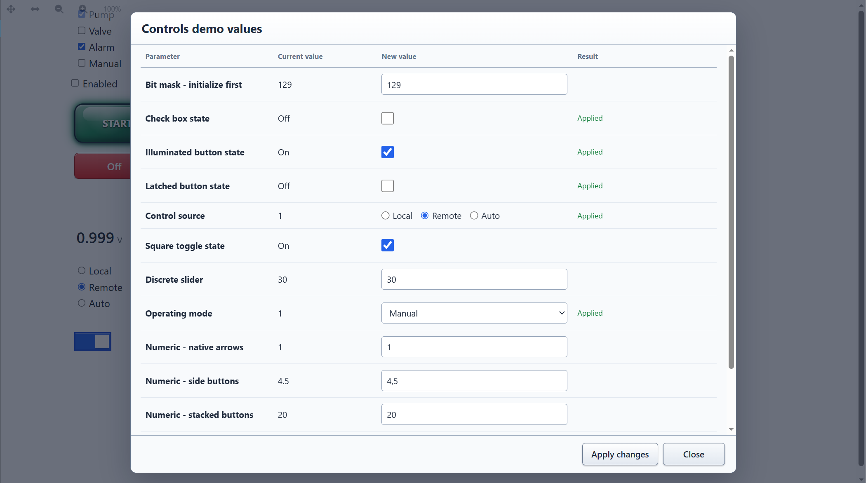Toggle the Valve checkbox in the background
Viewport: 868px width, 483px height.
click(x=82, y=30)
